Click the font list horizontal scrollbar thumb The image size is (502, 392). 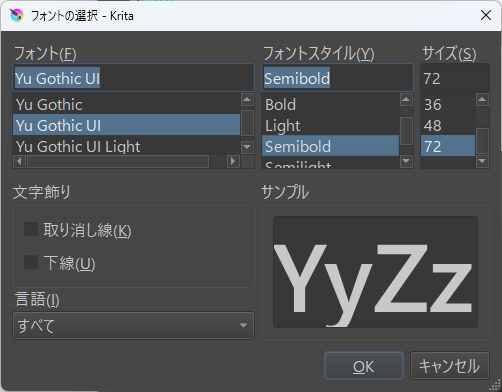point(118,161)
